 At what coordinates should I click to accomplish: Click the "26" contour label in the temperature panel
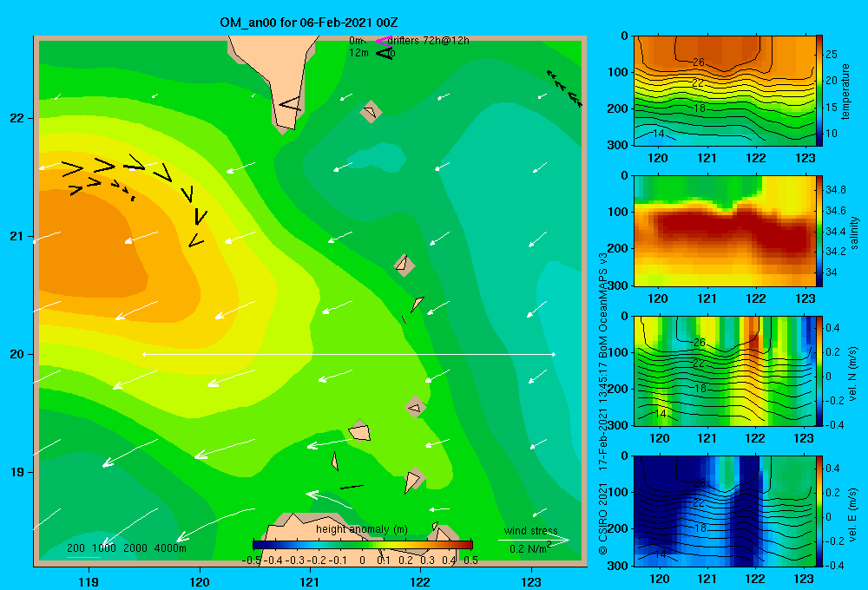pos(699,62)
